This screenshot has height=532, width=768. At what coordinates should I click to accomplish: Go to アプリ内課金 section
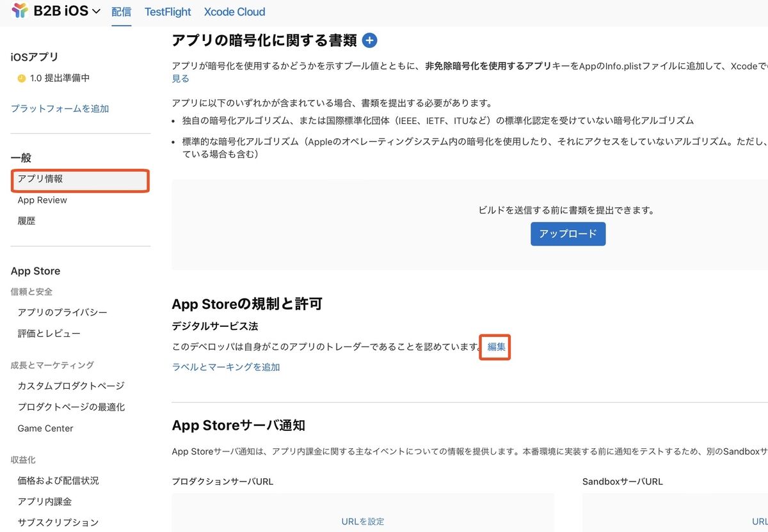click(x=45, y=502)
